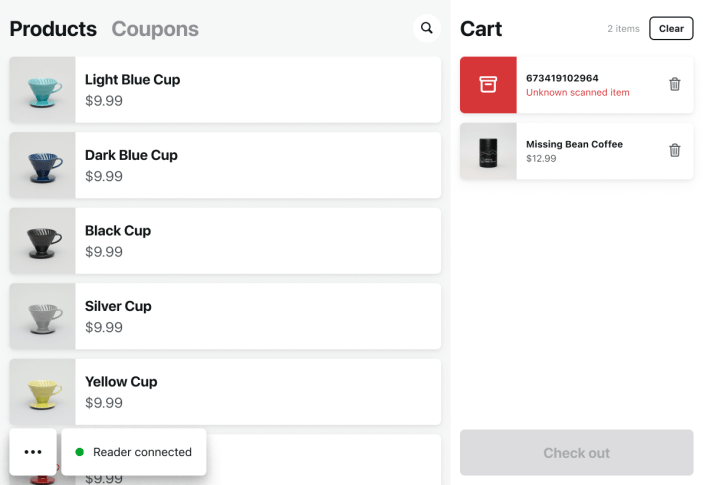Clear all items from the cart
Screen dimensions: 703x485
pos(671,28)
